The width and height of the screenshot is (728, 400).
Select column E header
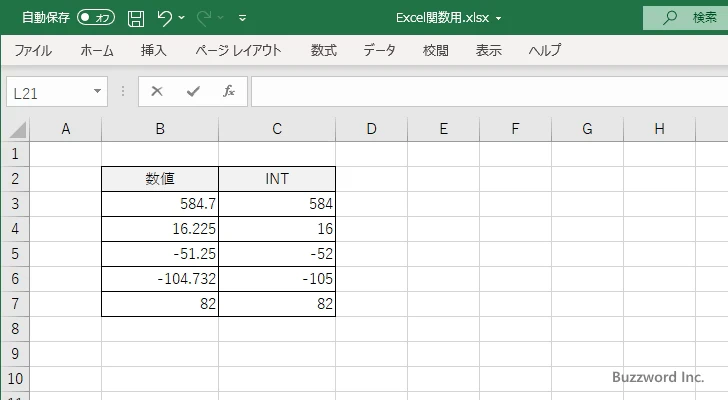pyautogui.click(x=443, y=129)
